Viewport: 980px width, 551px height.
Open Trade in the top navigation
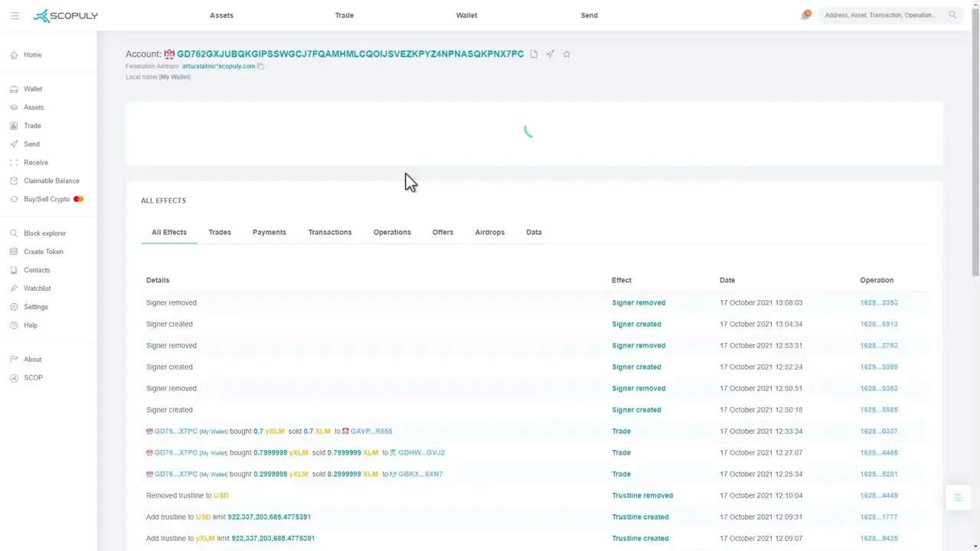pyautogui.click(x=345, y=15)
